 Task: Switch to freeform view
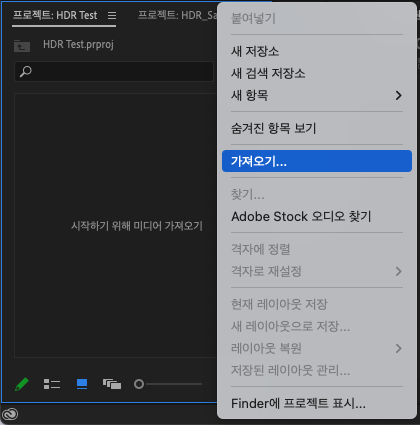pyautogui.click(x=112, y=384)
